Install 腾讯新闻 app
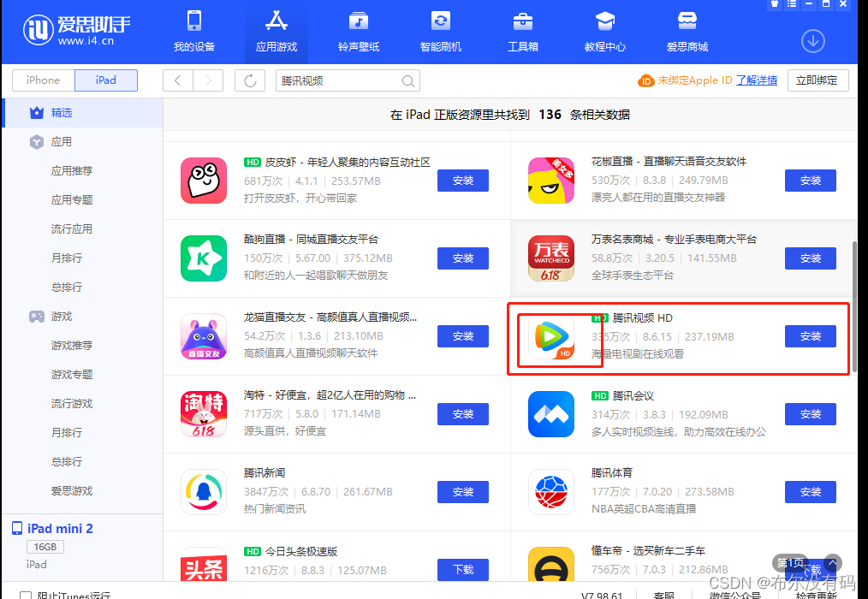Viewport: 868px width, 599px height. click(463, 491)
